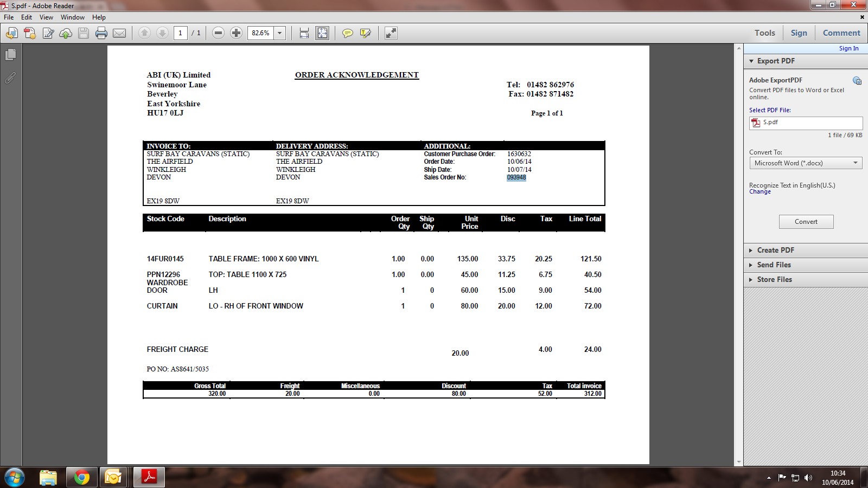Click the PO NO: AS8641/5035 text
The width and height of the screenshot is (868, 488).
pyautogui.click(x=178, y=369)
